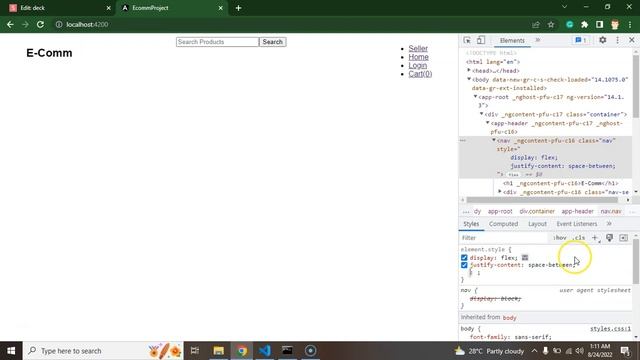Open DevTools three-dot customize menu
This screenshot has height=360, width=640.
point(617,40)
